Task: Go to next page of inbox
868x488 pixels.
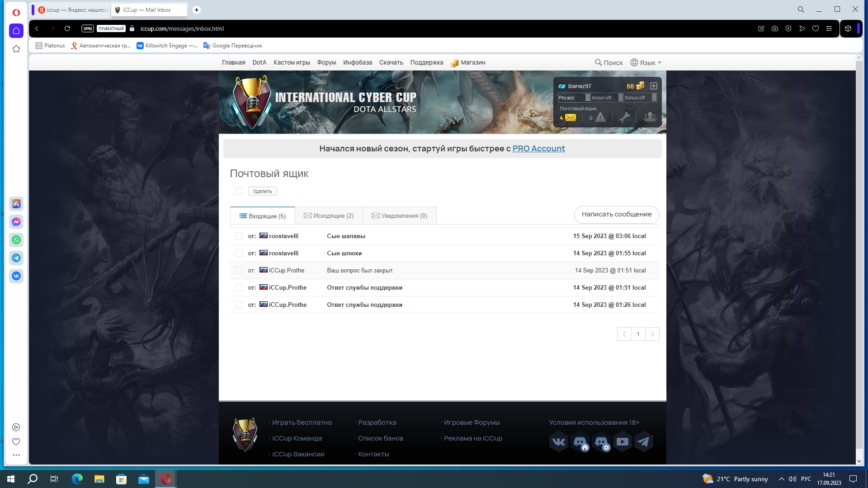Action: point(652,334)
